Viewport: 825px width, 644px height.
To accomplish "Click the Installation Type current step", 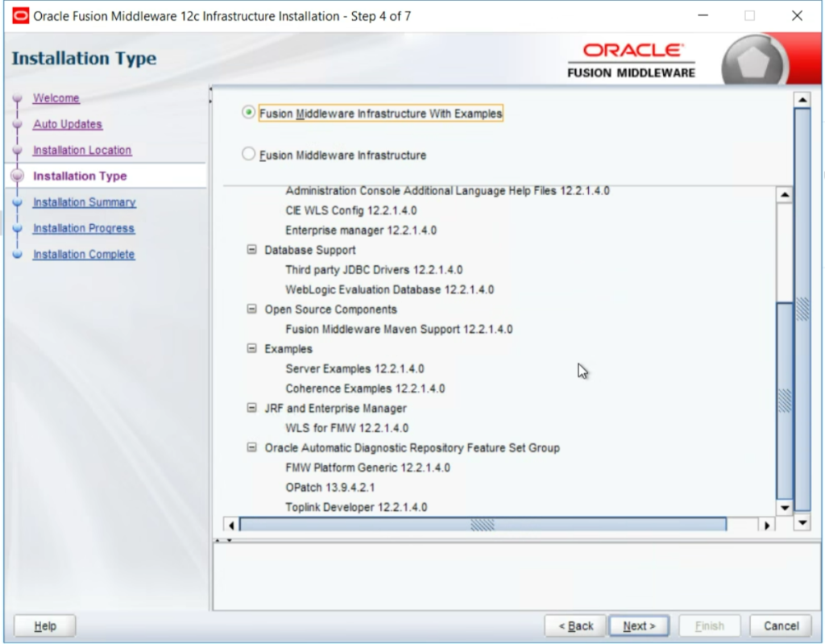I will [x=80, y=176].
